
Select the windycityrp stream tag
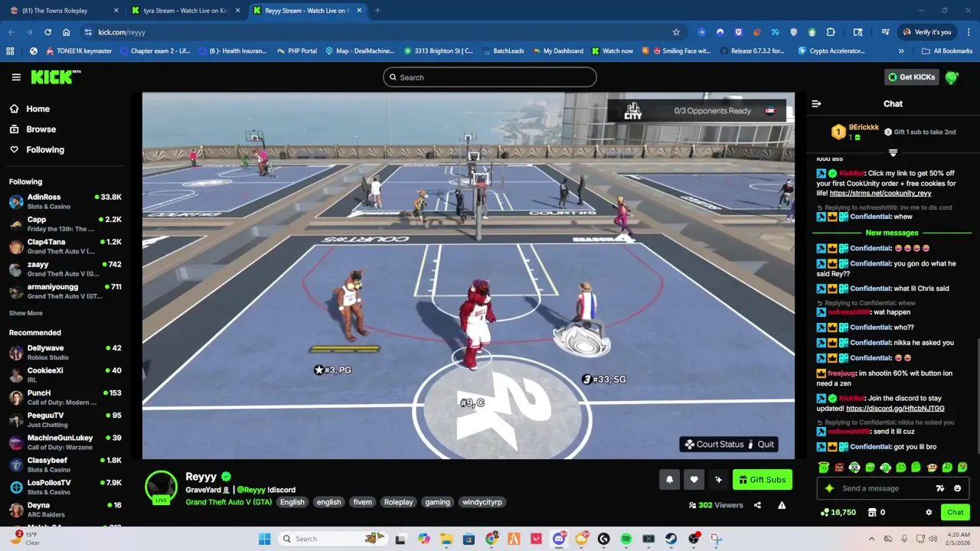coord(482,502)
